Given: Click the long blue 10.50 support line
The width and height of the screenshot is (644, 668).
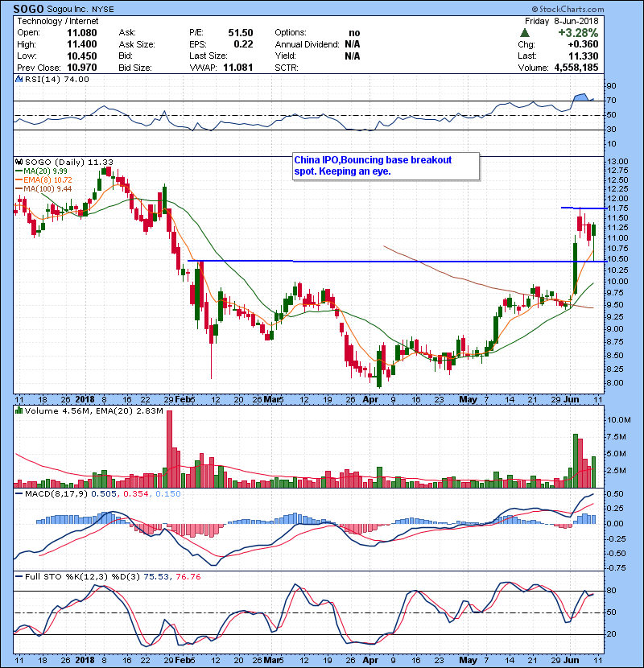Looking at the screenshot, I should coord(396,261).
